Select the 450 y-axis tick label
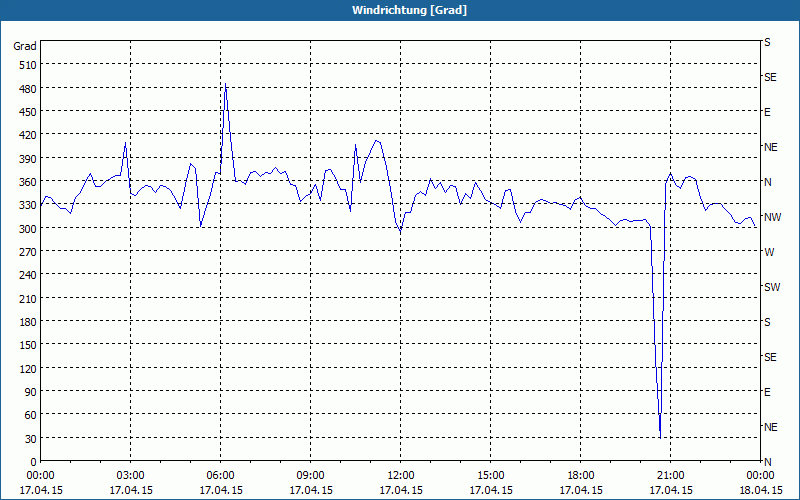The height and width of the screenshot is (500, 800). tap(29, 112)
